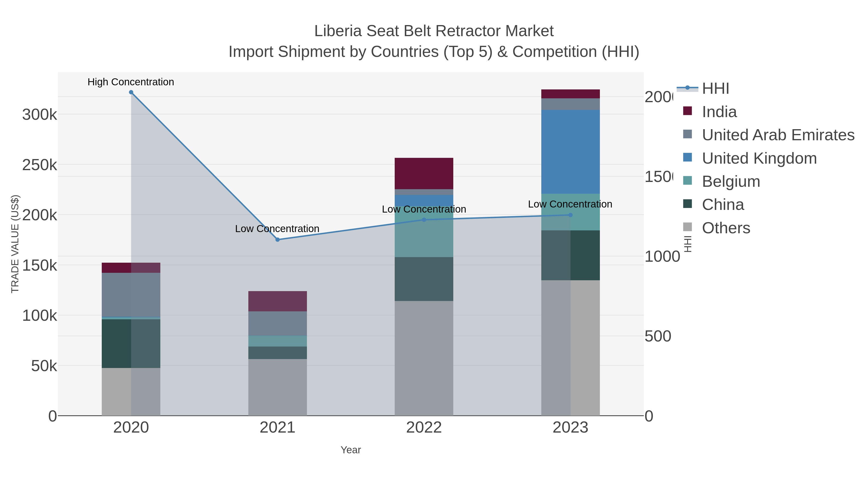The image size is (868, 488).
Task: Click the 2023 x-axis label
Action: pos(570,428)
